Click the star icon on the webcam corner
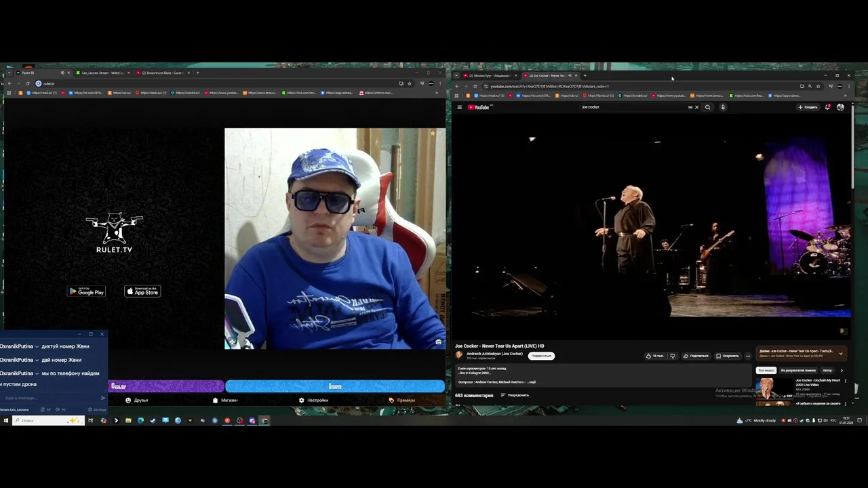This screenshot has width=868, height=488. tap(433, 133)
